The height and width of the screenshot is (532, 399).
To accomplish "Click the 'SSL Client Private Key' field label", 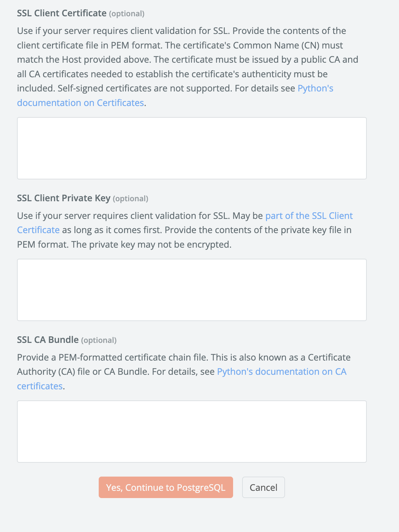I will click(64, 198).
